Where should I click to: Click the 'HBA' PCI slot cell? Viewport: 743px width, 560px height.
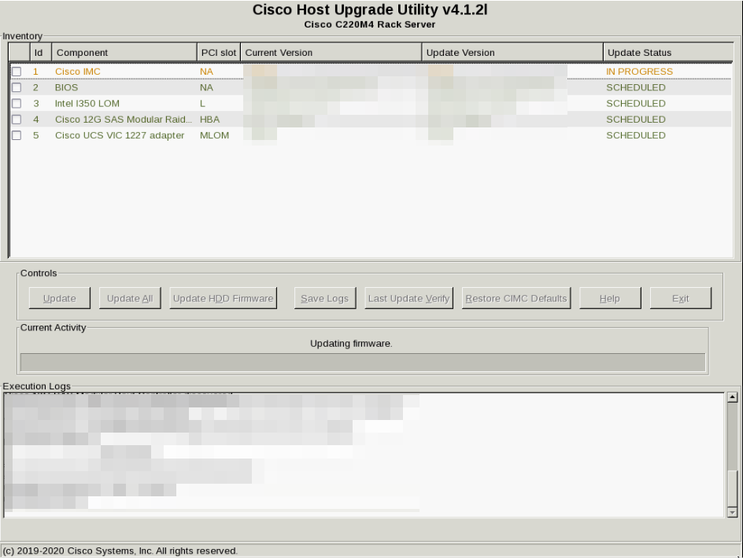[x=209, y=120]
